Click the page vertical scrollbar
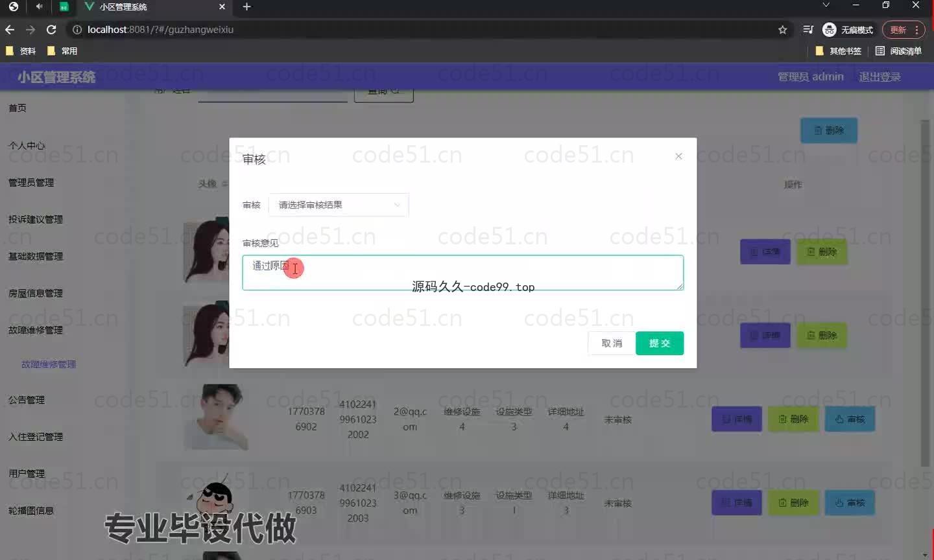 tap(925, 292)
